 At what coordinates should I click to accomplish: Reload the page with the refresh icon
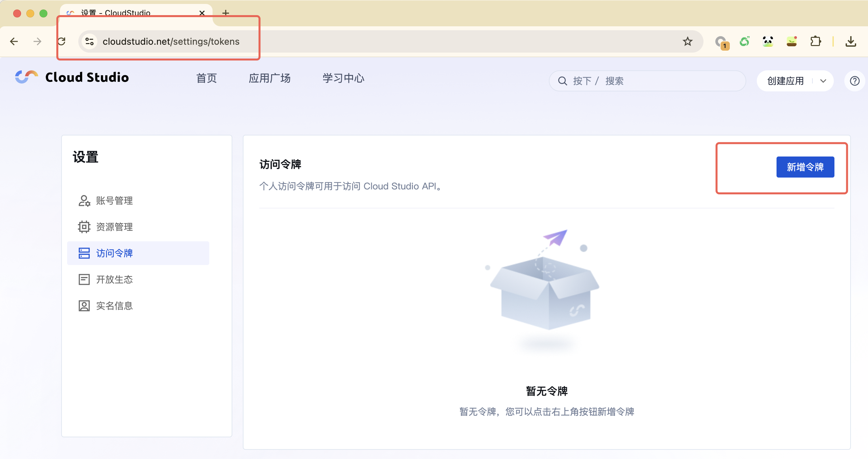pyautogui.click(x=62, y=41)
